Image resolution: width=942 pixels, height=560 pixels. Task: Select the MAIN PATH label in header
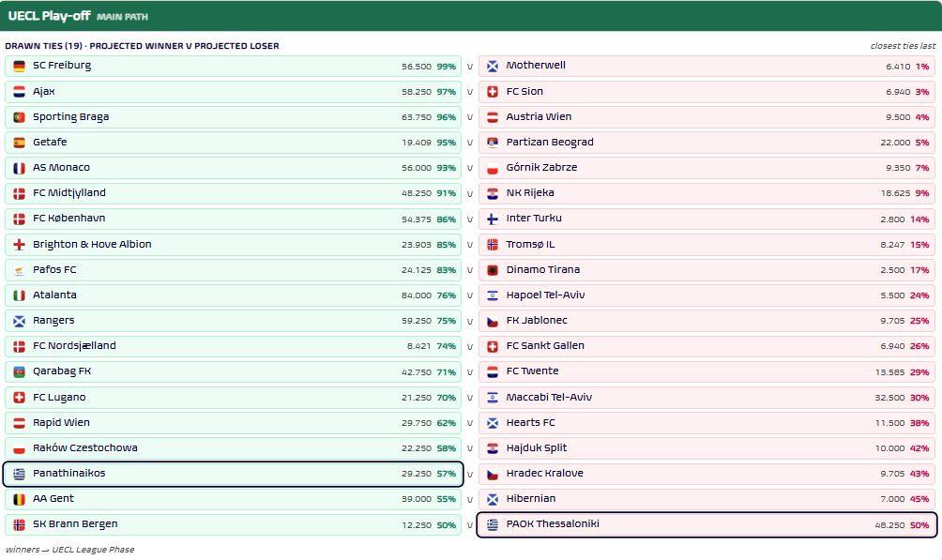click(122, 17)
